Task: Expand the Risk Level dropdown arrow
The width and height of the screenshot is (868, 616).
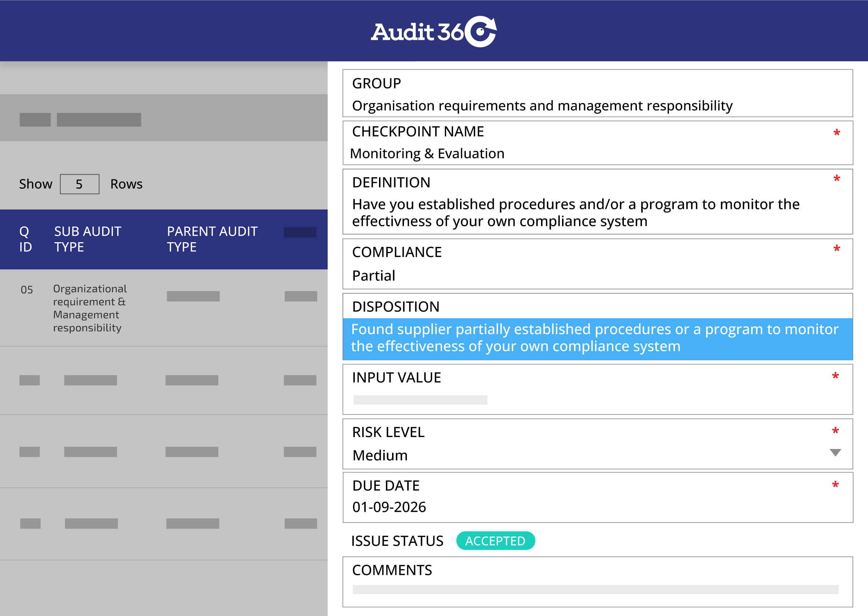Action: (x=835, y=453)
